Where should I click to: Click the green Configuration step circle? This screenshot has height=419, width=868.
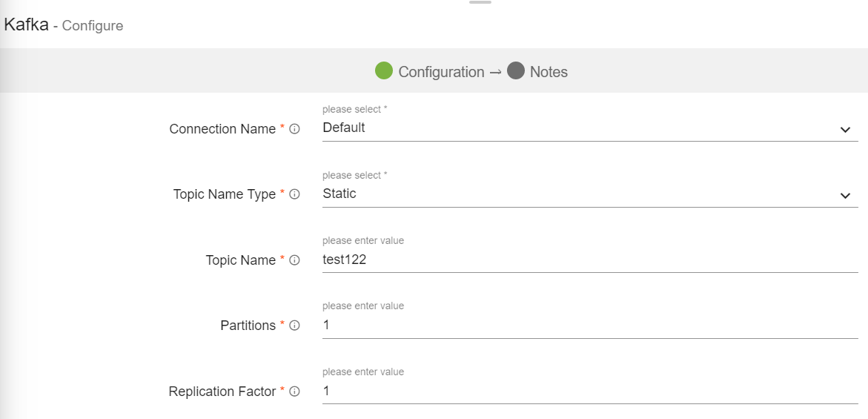click(383, 71)
